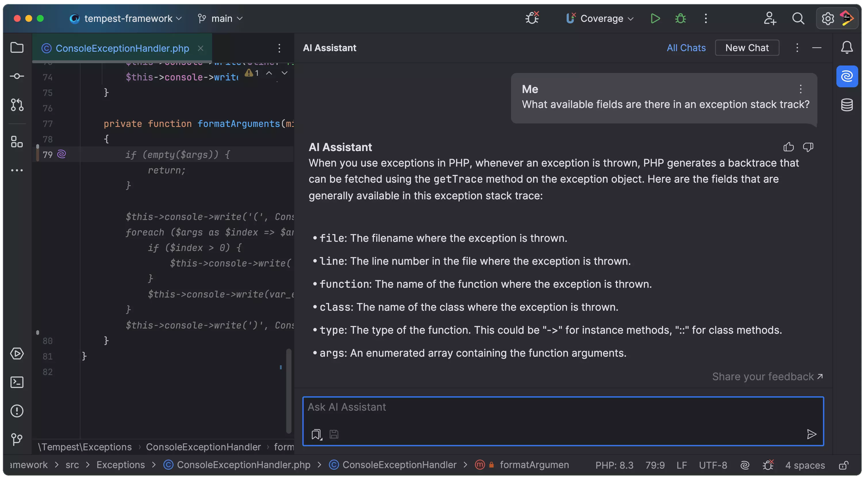Open the Pull Requests tool window
868x479 pixels.
pos(17,105)
